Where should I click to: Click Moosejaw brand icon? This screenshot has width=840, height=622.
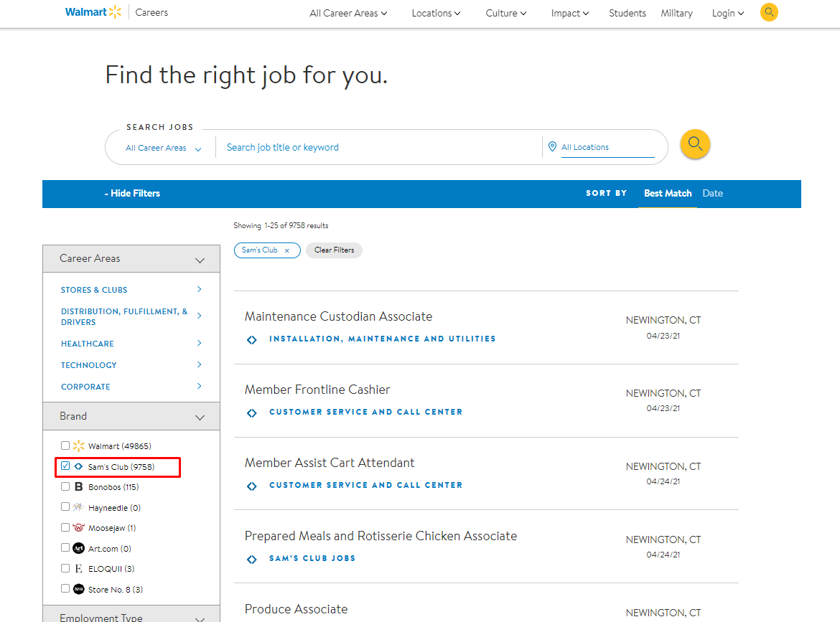click(x=79, y=527)
